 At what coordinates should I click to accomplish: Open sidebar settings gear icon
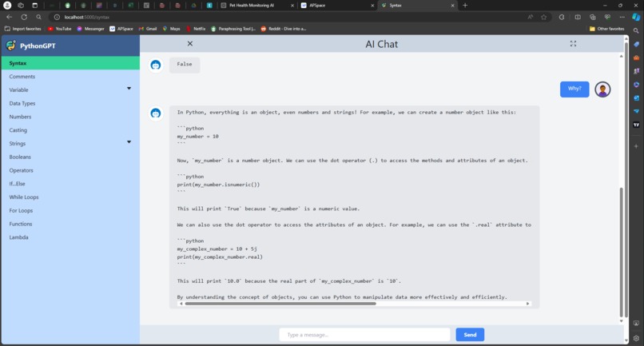[636, 338]
